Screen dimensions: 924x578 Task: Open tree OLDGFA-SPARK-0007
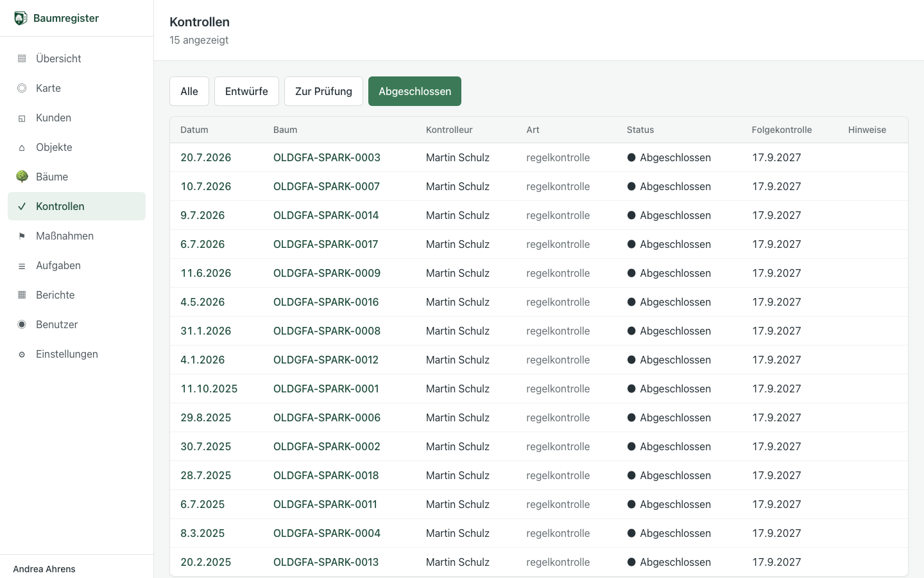[327, 186]
